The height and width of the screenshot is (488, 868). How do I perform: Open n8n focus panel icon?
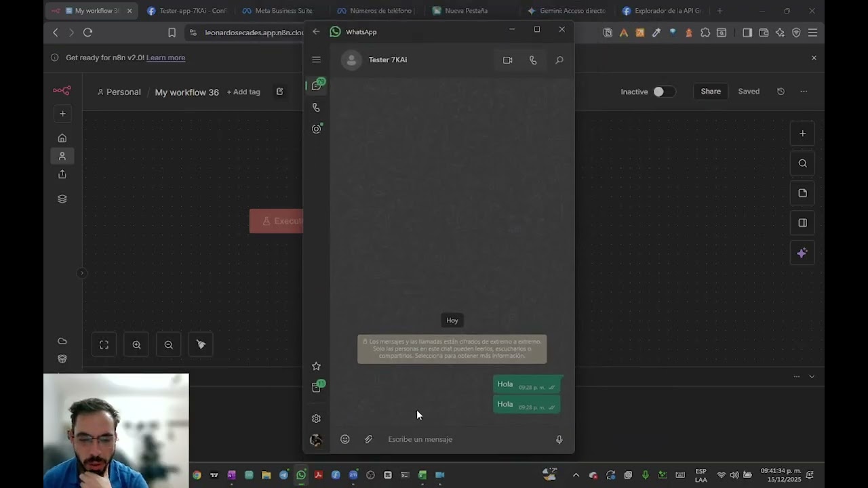pyautogui.click(x=802, y=223)
